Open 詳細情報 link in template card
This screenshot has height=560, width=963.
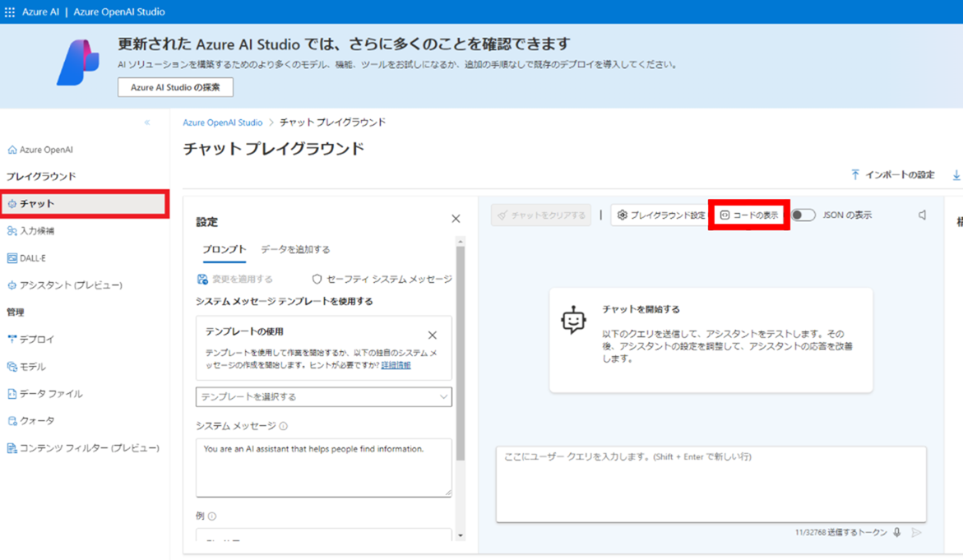click(x=396, y=365)
